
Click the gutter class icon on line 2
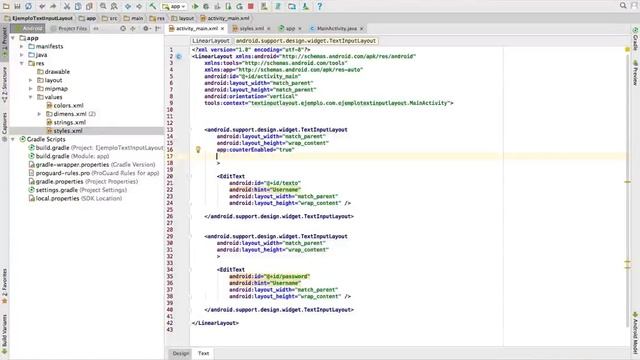pos(179,56)
